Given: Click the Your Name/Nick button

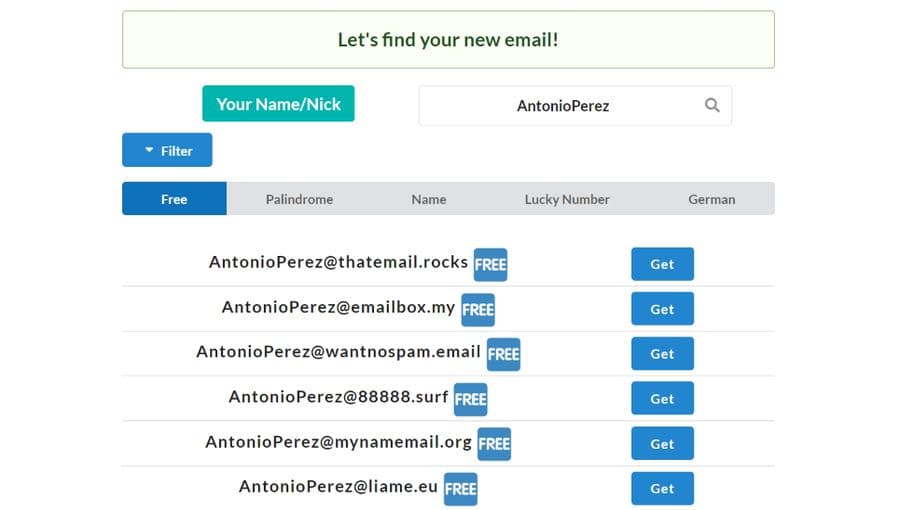Looking at the screenshot, I should point(278,104).
